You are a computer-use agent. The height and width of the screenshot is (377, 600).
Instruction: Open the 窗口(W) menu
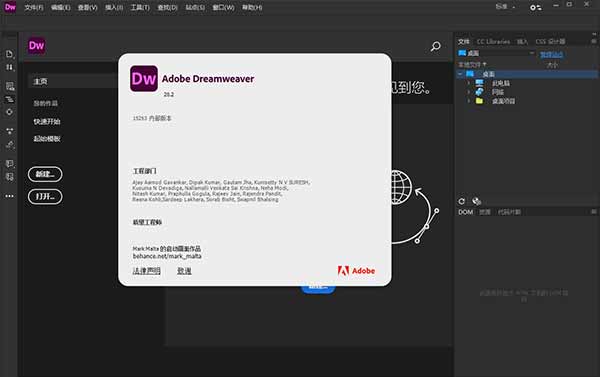(223, 7)
